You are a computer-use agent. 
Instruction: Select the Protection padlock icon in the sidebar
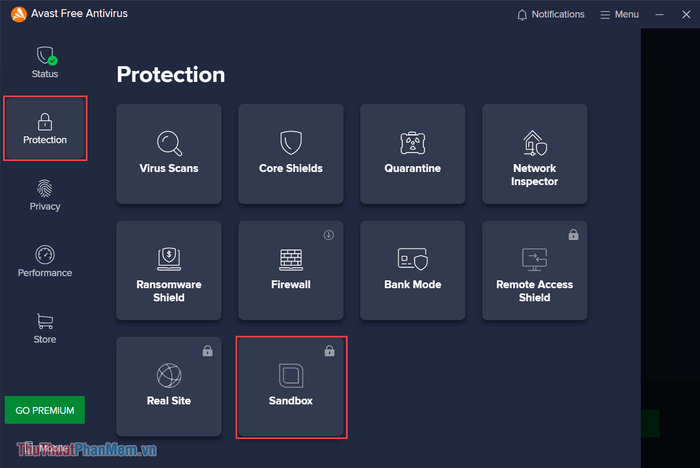(45, 121)
